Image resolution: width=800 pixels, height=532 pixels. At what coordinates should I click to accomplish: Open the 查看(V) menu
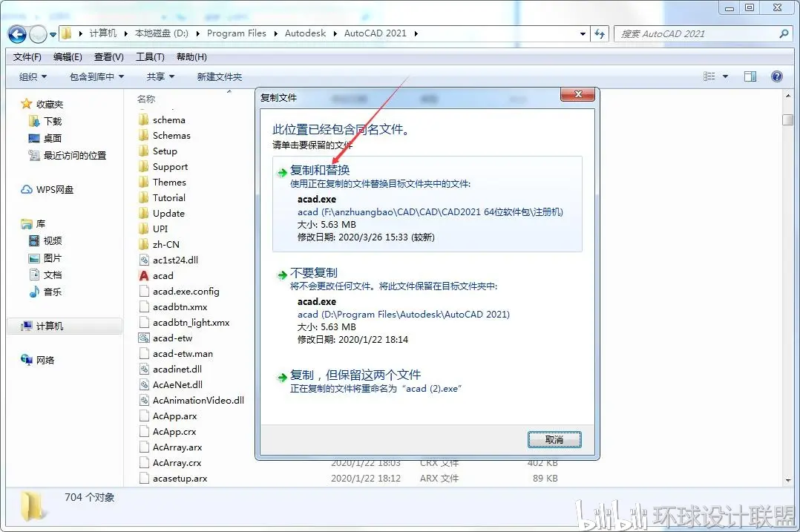point(108,56)
